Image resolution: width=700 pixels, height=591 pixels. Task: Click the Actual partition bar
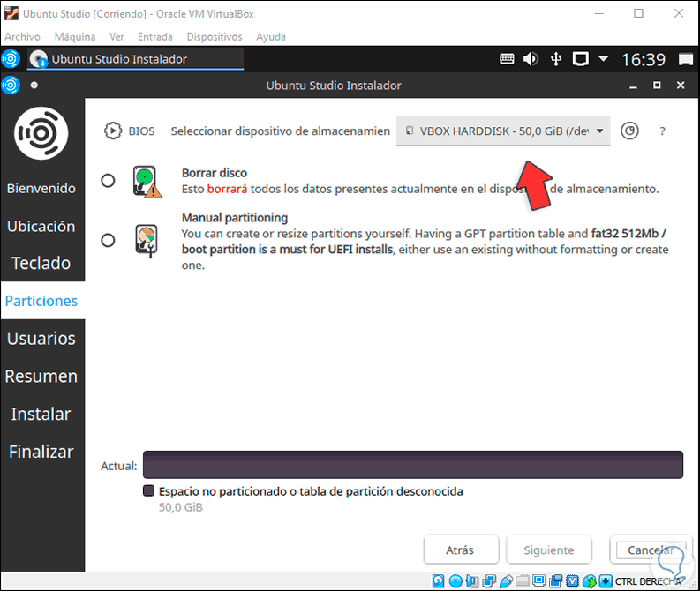click(413, 465)
